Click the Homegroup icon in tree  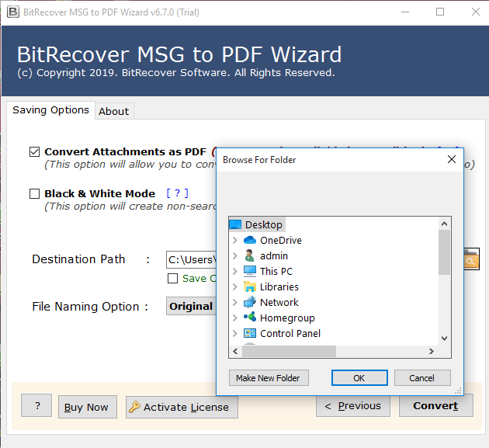coord(249,318)
